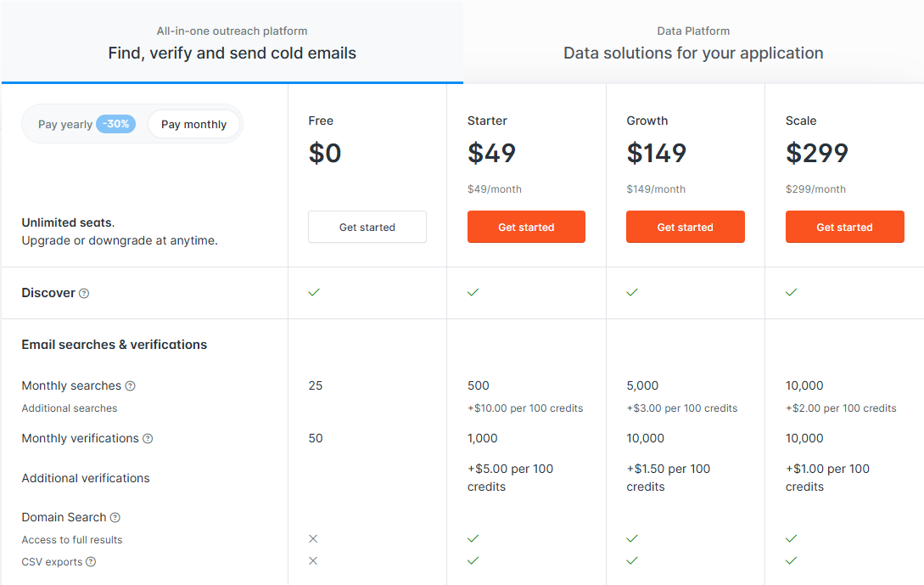
Task: Click Get started on the Free plan
Action: [x=367, y=227]
